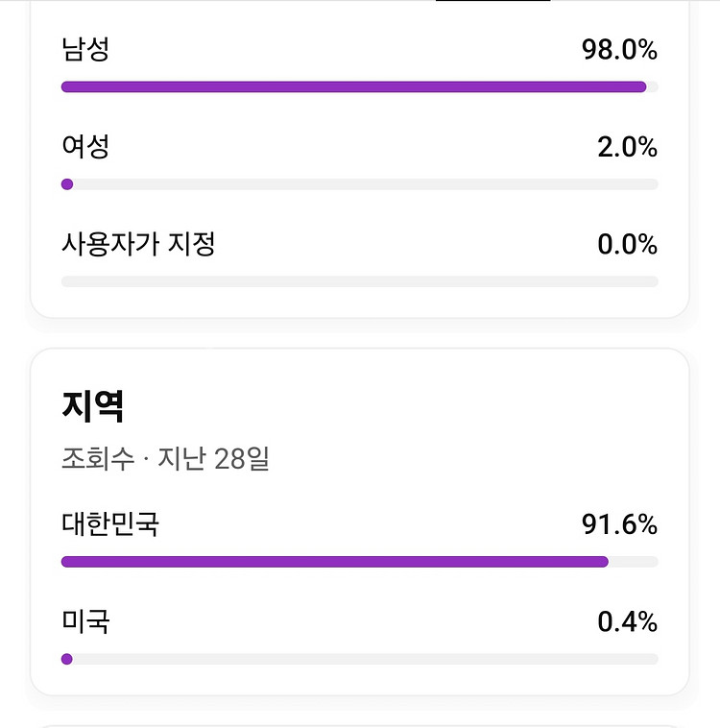The image size is (720, 728).
Task: Tap the 2.0% female percentage value
Action: tap(627, 147)
